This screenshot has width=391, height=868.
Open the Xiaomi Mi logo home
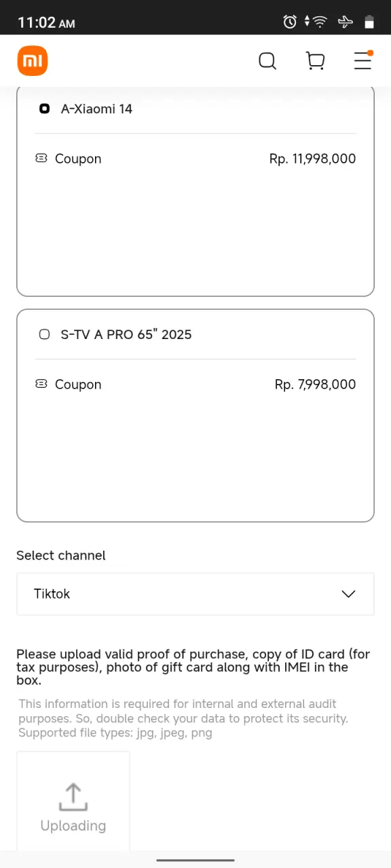click(33, 62)
